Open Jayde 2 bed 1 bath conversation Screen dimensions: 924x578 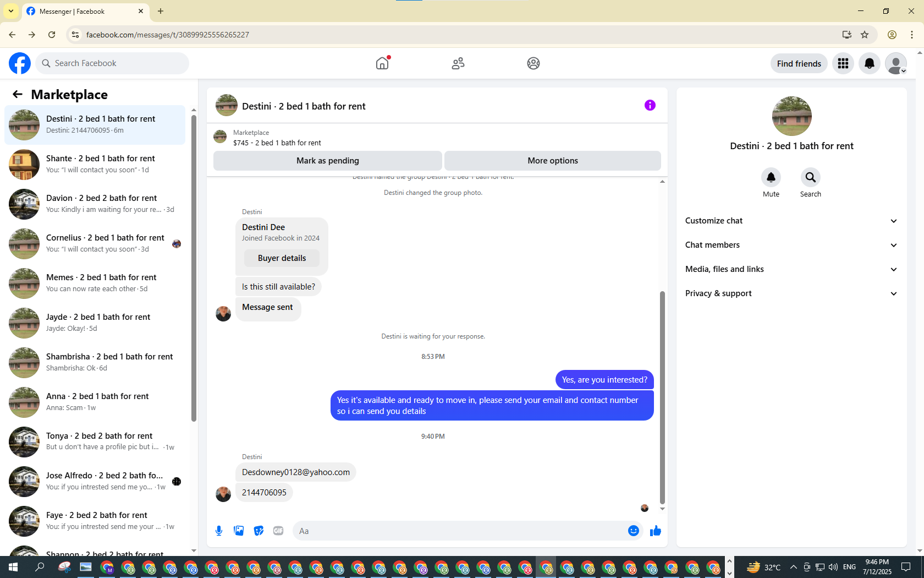95,323
